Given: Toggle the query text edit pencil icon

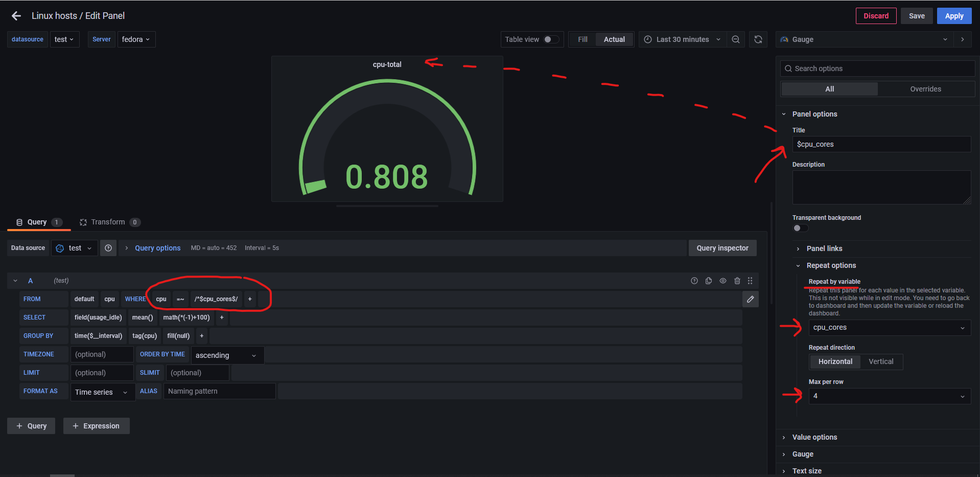Looking at the screenshot, I should 751,299.
